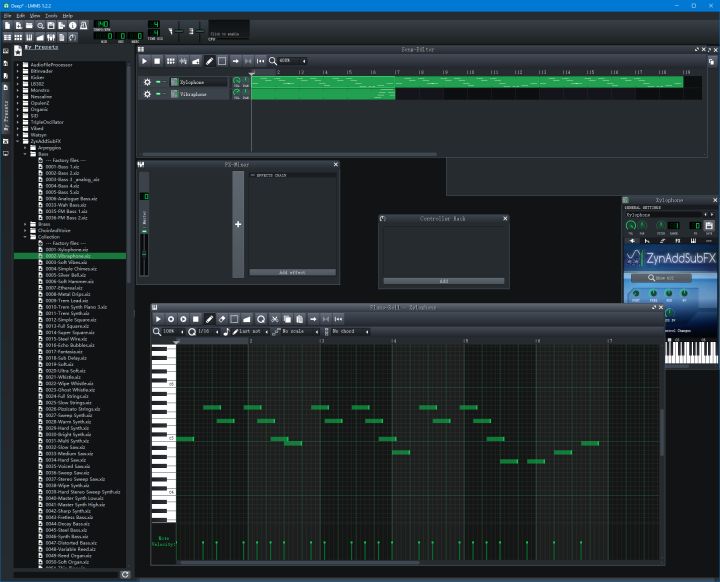Click the add FX channel plus button
The image size is (720, 582).
[237, 224]
